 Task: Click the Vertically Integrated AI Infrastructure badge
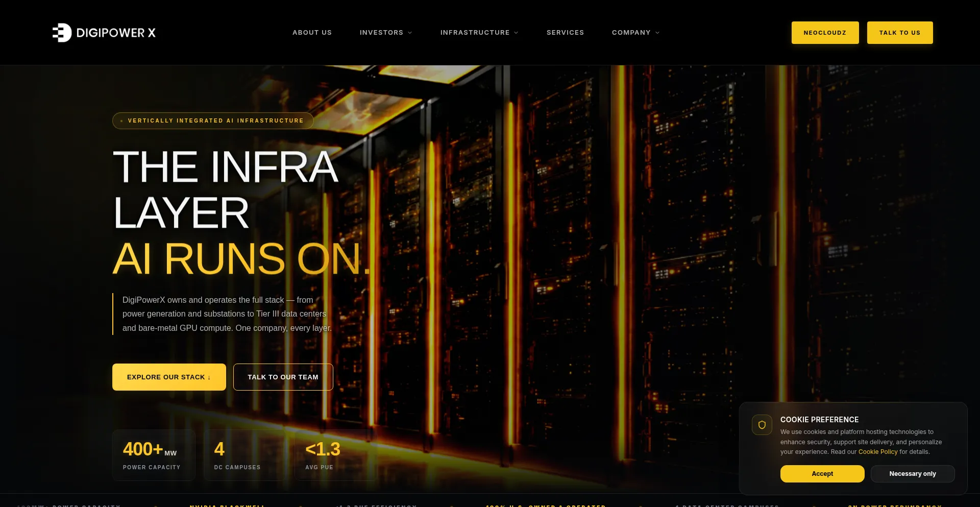(x=213, y=120)
